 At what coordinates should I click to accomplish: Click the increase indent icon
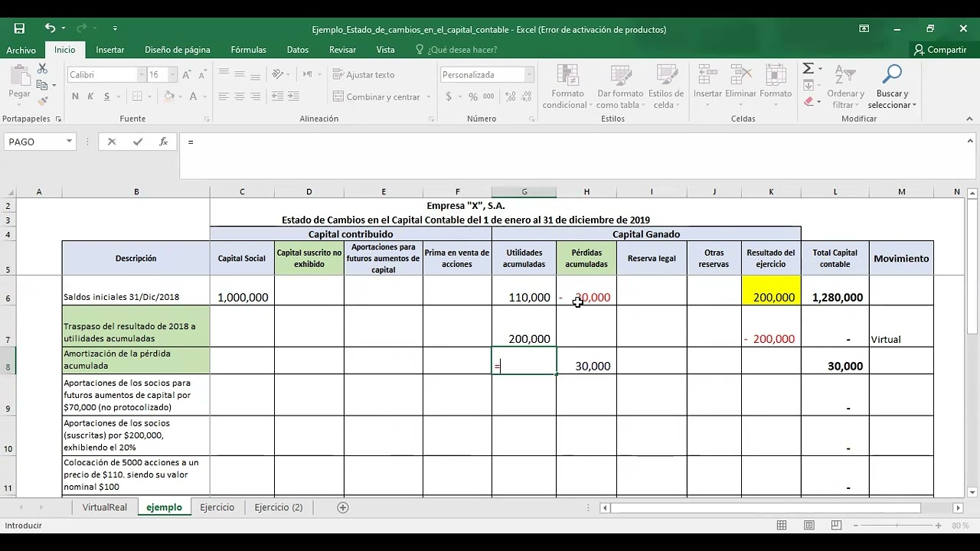(293, 96)
